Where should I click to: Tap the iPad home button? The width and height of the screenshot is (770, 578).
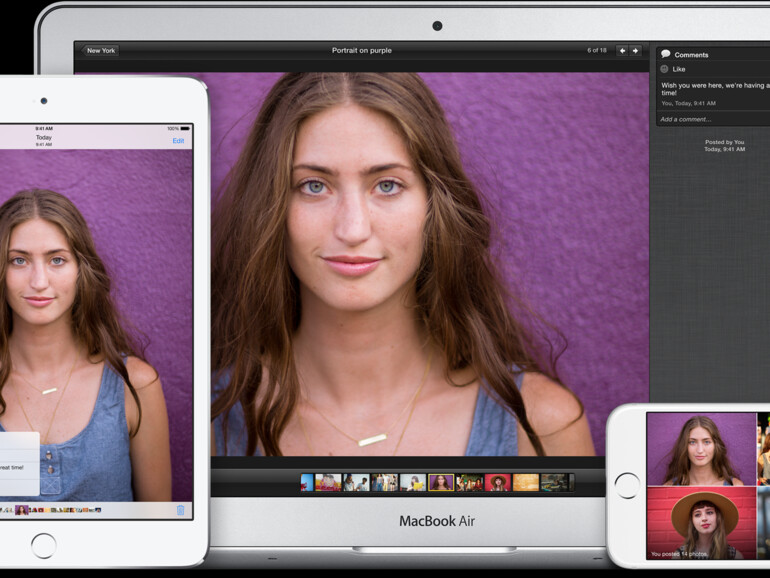tap(44, 546)
